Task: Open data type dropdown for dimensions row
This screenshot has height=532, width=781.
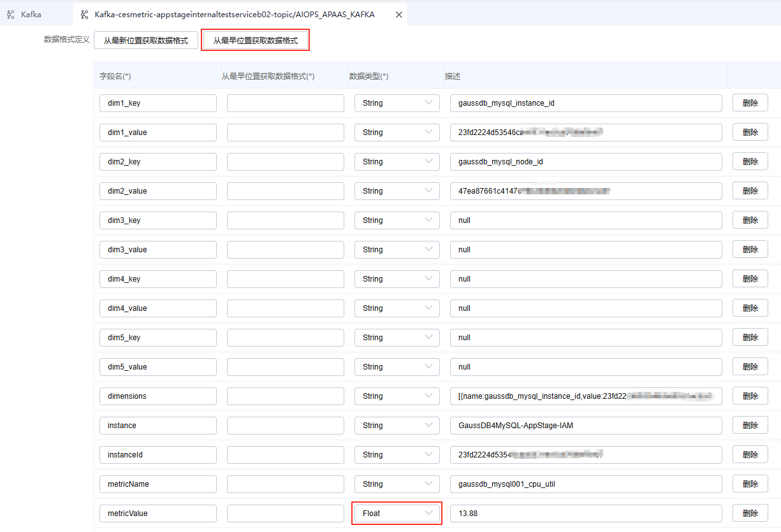Action: point(397,396)
